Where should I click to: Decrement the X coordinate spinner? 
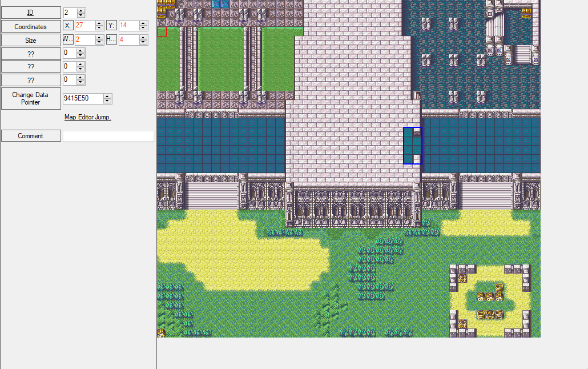pyautogui.click(x=99, y=28)
